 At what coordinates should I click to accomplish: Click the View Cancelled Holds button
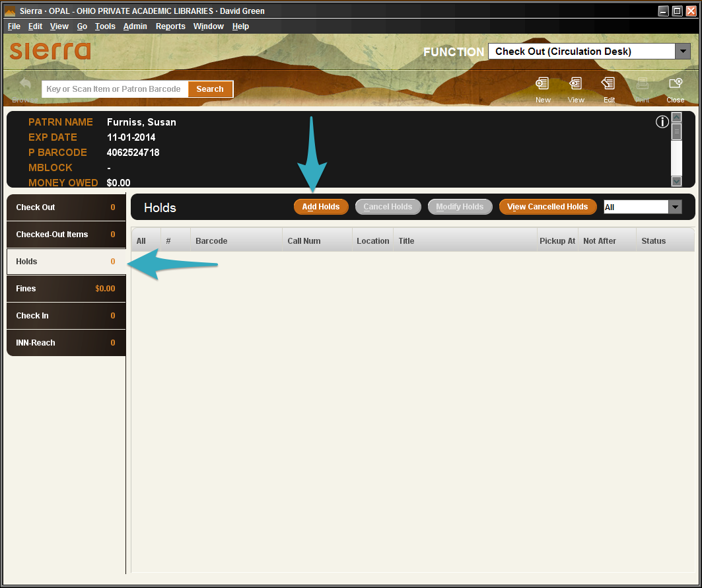click(547, 207)
